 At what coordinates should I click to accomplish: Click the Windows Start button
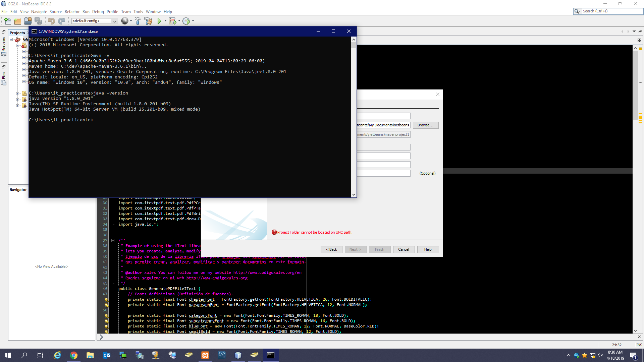click(x=8, y=355)
